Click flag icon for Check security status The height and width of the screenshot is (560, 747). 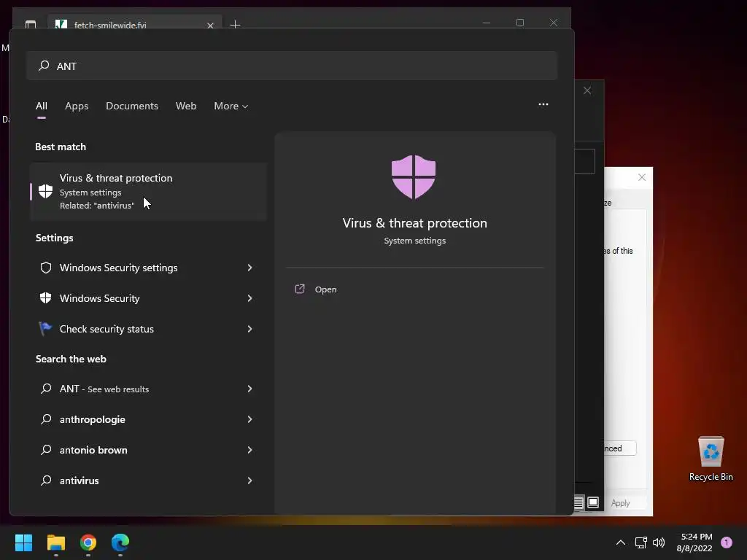coord(45,328)
